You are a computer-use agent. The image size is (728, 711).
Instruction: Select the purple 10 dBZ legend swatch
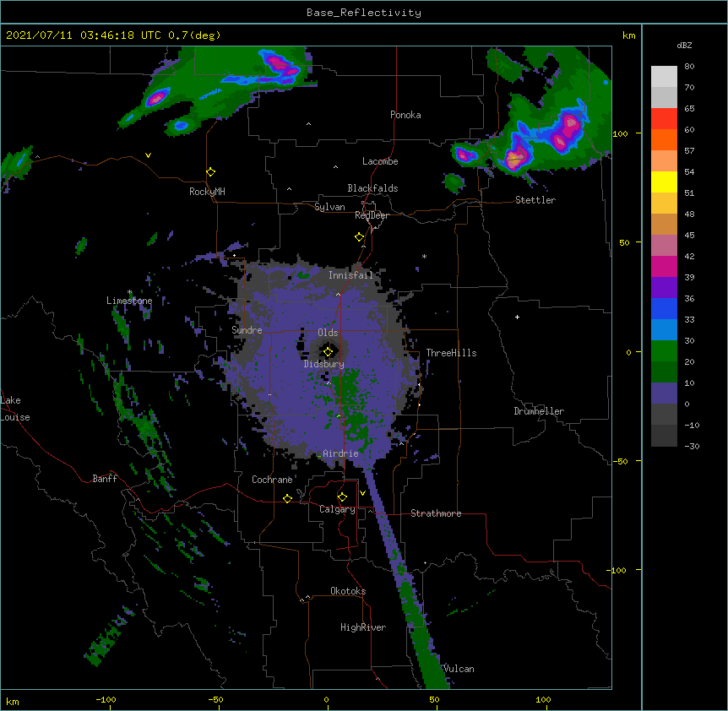(664, 393)
